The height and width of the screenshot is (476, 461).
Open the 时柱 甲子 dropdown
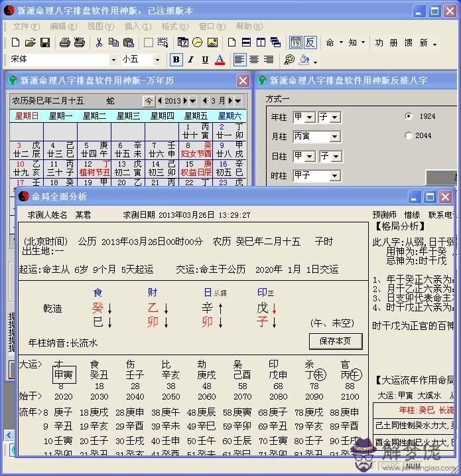334,176
